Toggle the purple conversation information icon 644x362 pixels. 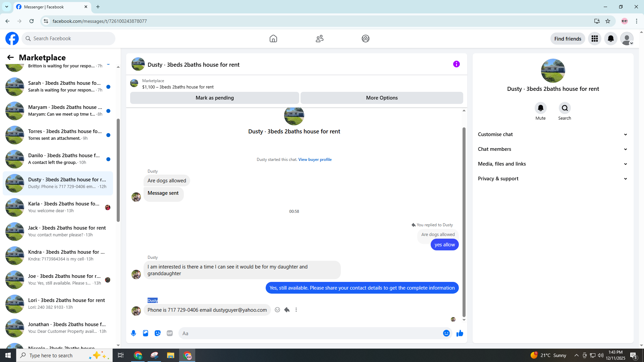pyautogui.click(x=456, y=64)
